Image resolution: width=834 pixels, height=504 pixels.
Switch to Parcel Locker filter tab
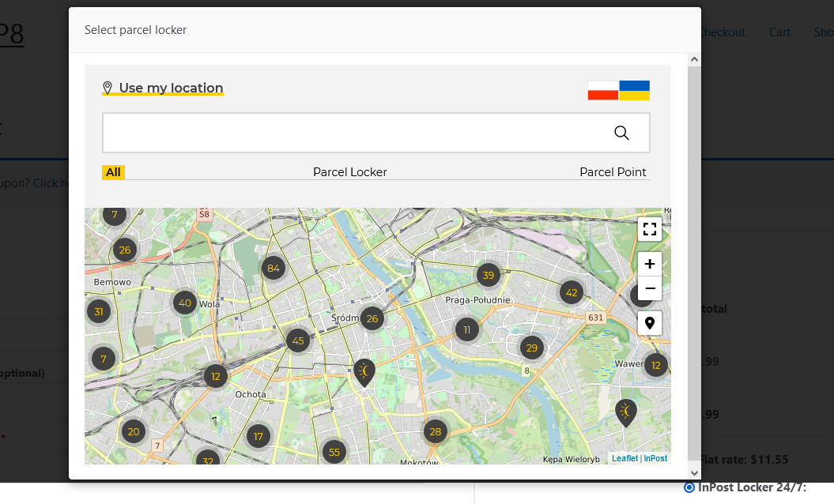pyautogui.click(x=349, y=172)
